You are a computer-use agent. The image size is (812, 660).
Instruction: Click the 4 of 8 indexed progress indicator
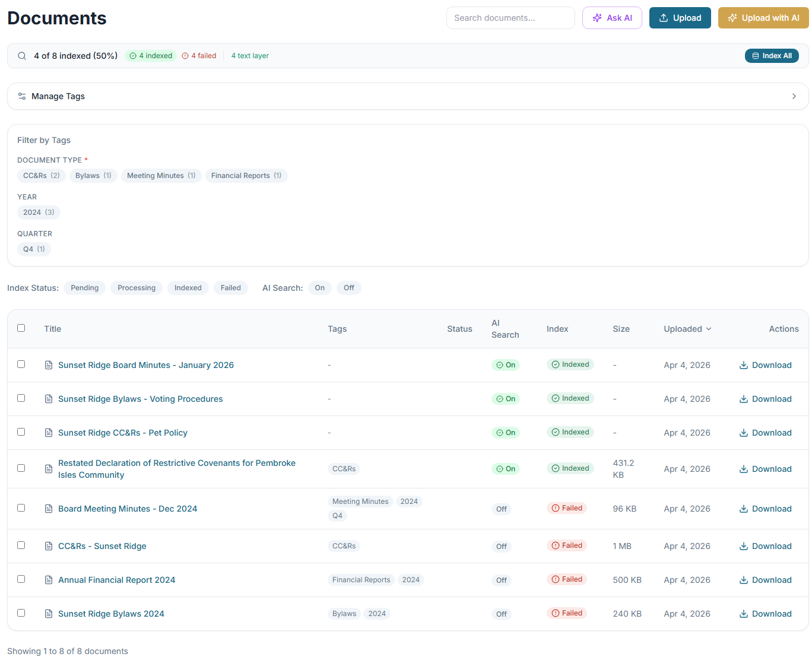click(75, 55)
